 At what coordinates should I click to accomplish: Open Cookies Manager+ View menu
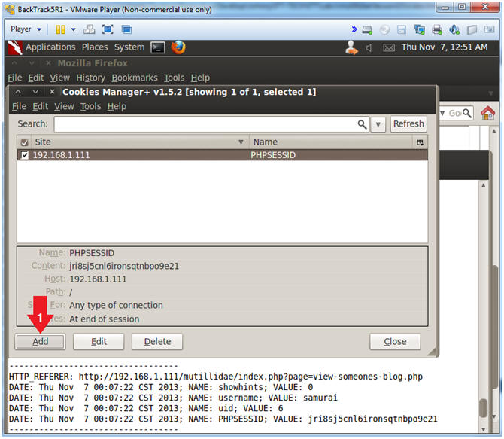click(64, 106)
